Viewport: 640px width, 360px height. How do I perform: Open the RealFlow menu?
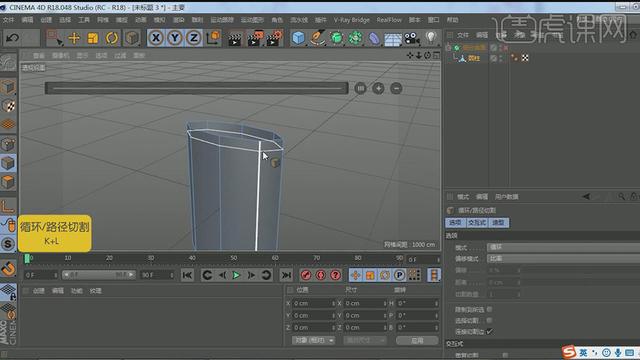pyautogui.click(x=389, y=20)
